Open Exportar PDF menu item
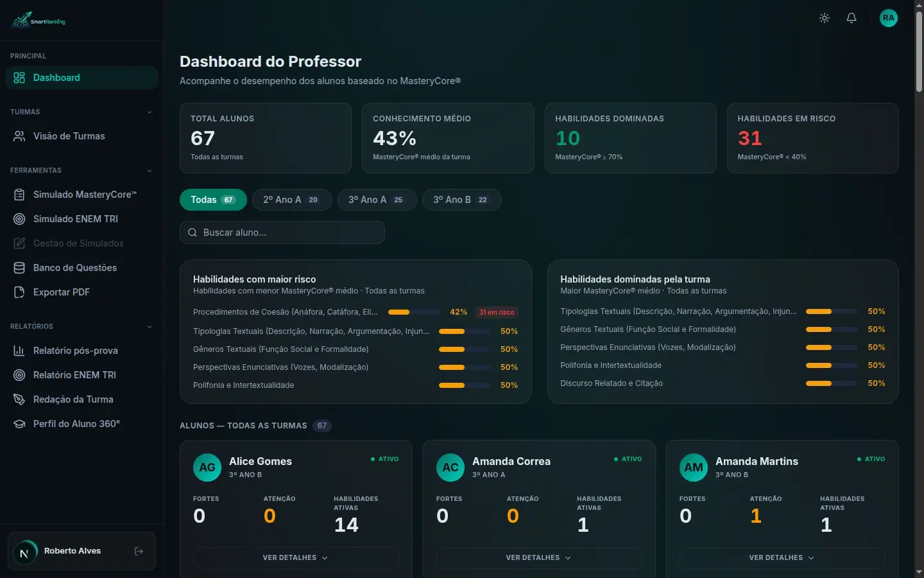Viewport: 924px width, 578px height. pyautogui.click(x=81, y=292)
